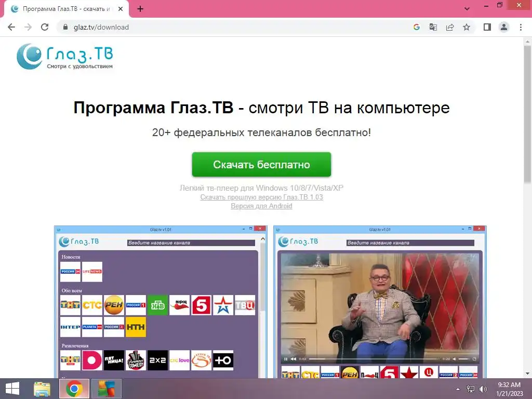The image size is (532, 399).
Task: Click the 2x2 channel logo
Action: 157,361
